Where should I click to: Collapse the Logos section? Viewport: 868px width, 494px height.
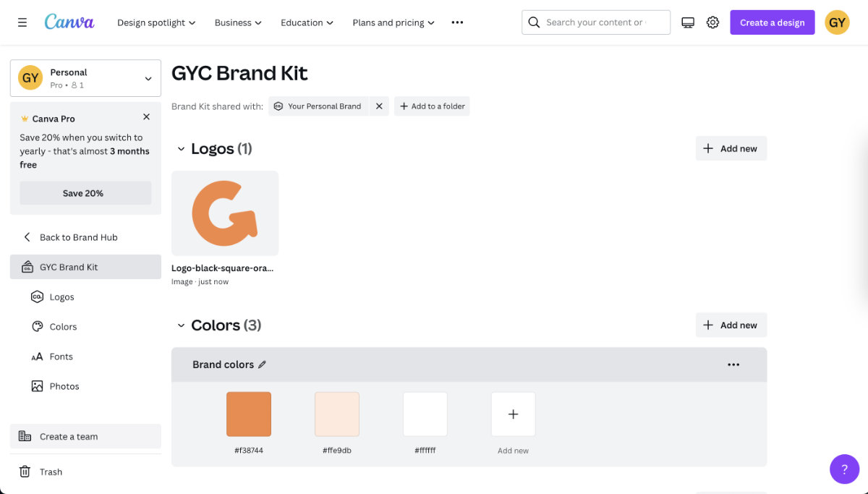coord(181,149)
